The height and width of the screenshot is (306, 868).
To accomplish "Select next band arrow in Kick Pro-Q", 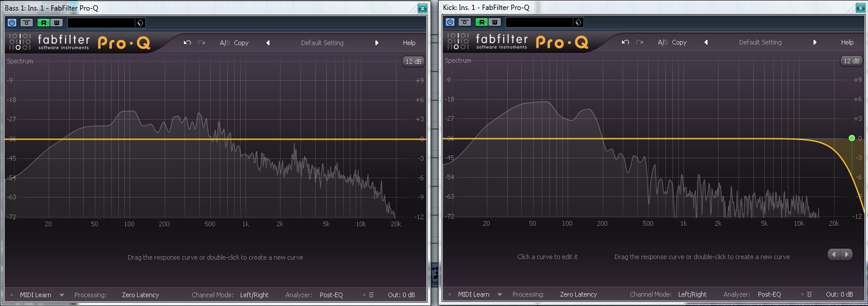I will (x=847, y=254).
